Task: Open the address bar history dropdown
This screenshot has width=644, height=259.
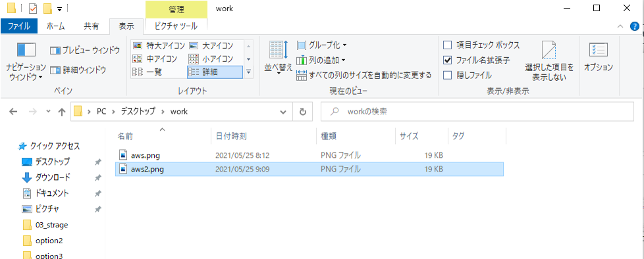Action: coord(283,112)
